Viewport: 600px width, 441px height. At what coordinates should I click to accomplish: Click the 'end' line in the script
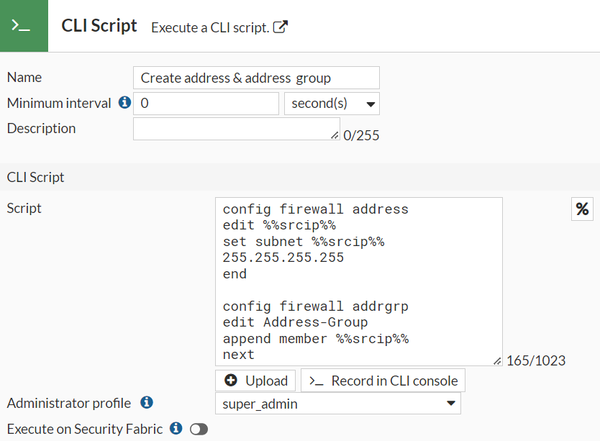(x=236, y=273)
